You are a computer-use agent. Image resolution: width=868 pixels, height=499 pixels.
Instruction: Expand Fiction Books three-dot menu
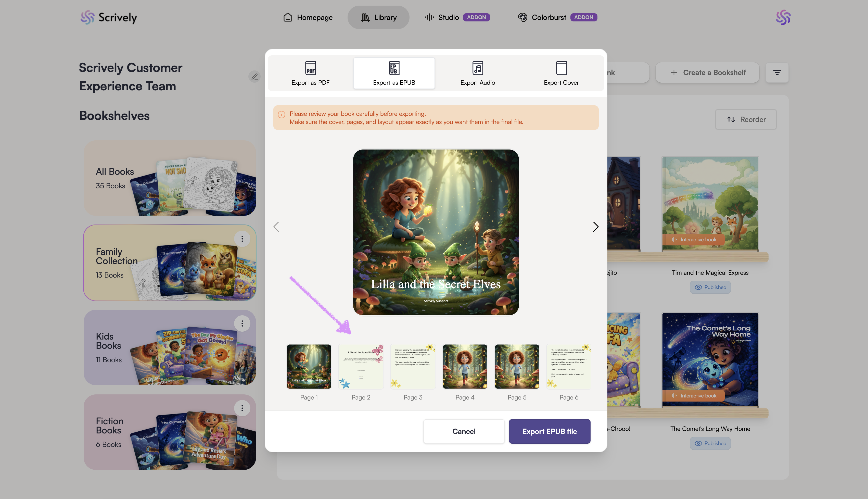click(x=242, y=408)
